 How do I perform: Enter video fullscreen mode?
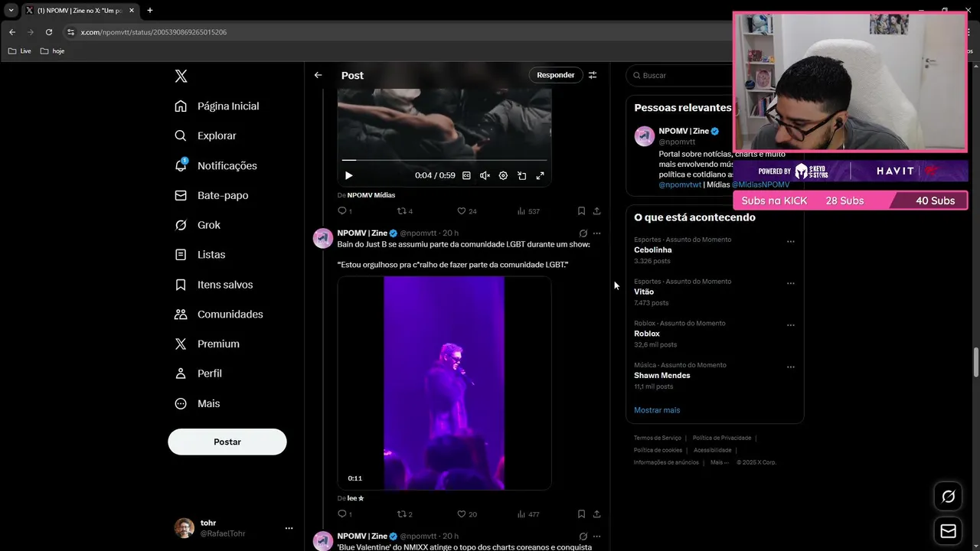pos(540,175)
